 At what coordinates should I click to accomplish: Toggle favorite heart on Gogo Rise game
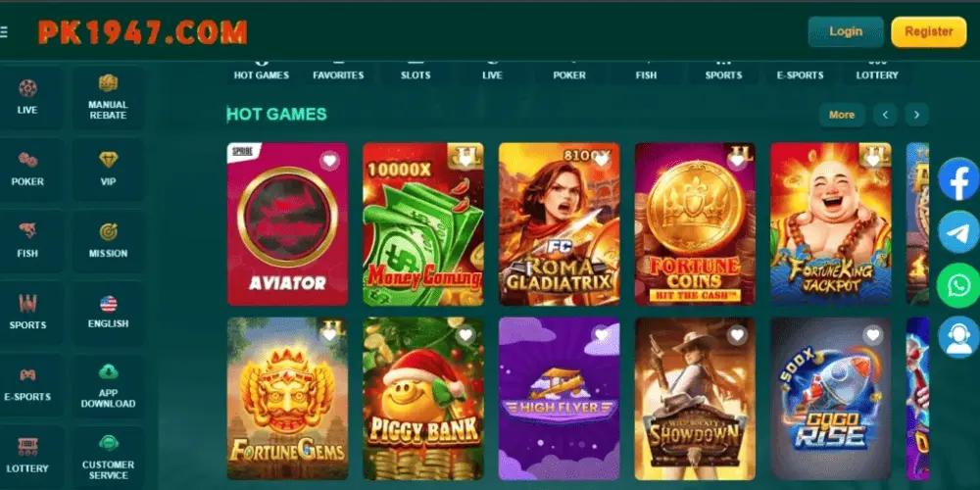pyautogui.click(x=873, y=335)
